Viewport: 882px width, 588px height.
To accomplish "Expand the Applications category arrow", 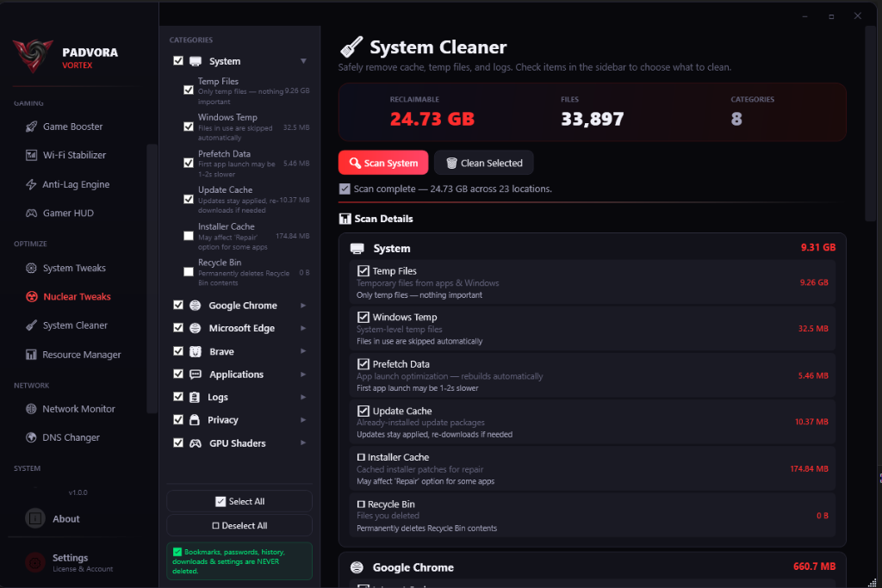I will tap(303, 374).
